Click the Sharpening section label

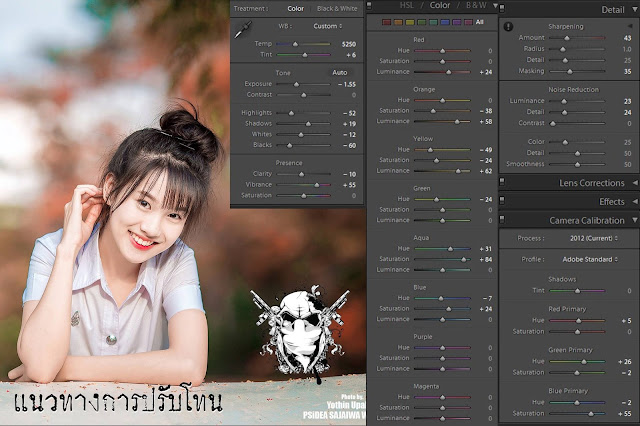pyautogui.click(x=566, y=27)
